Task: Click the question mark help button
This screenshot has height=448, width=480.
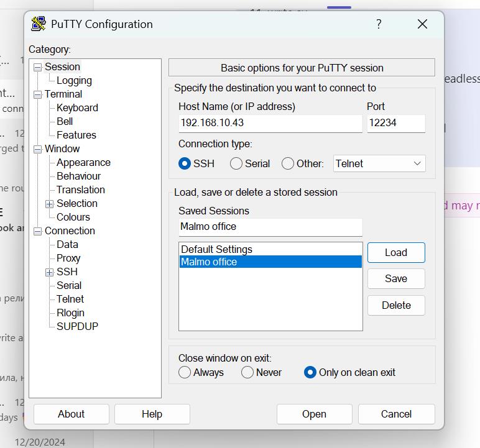Action: click(379, 24)
